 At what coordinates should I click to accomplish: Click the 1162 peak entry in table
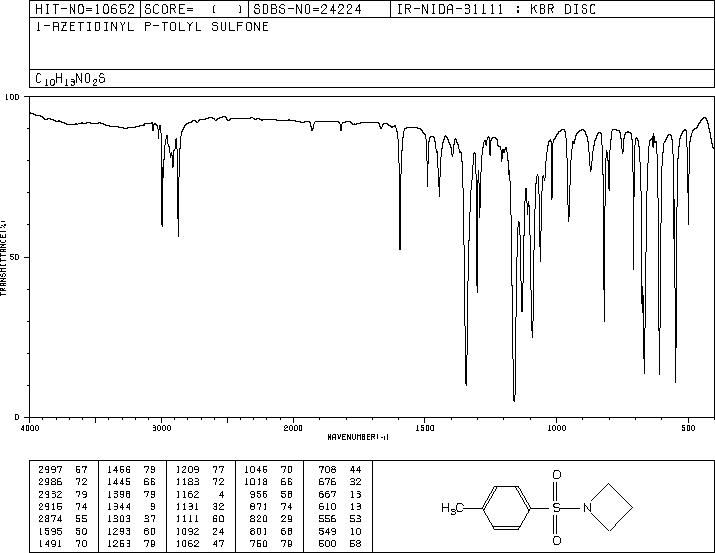tap(201, 494)
